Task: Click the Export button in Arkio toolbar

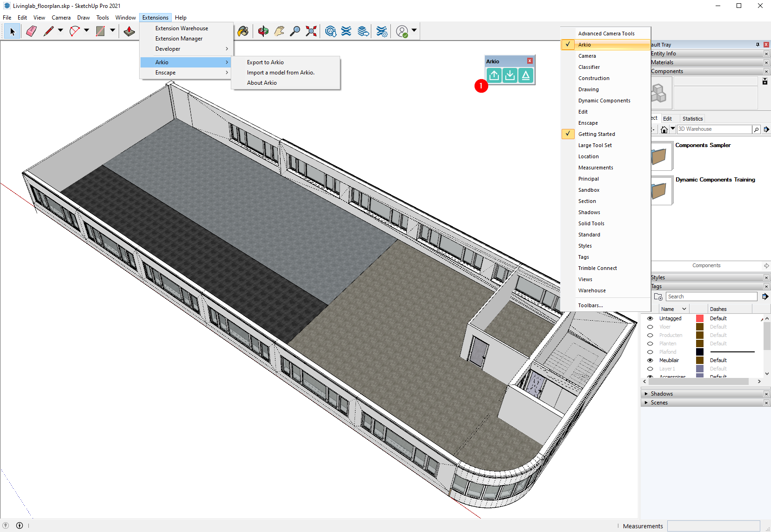Action: [x=494, y=75]
